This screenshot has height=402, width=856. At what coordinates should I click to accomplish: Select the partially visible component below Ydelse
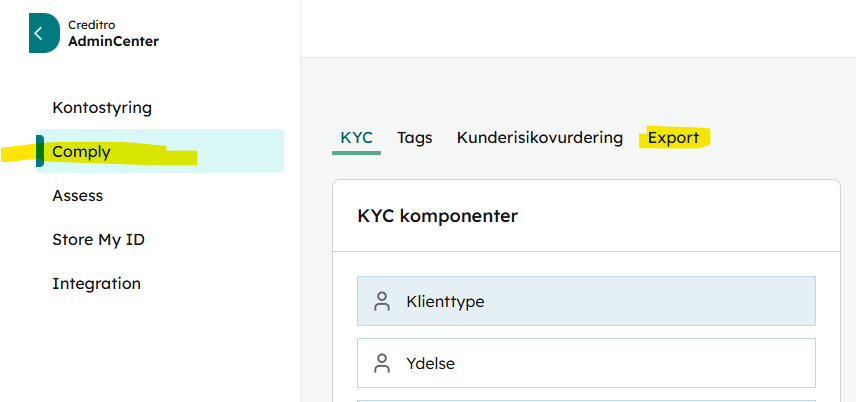(586, 401)
